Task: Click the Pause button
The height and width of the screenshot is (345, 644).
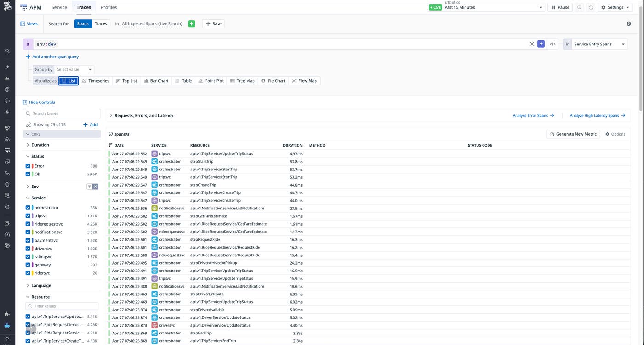Action: tap(560, 7)
